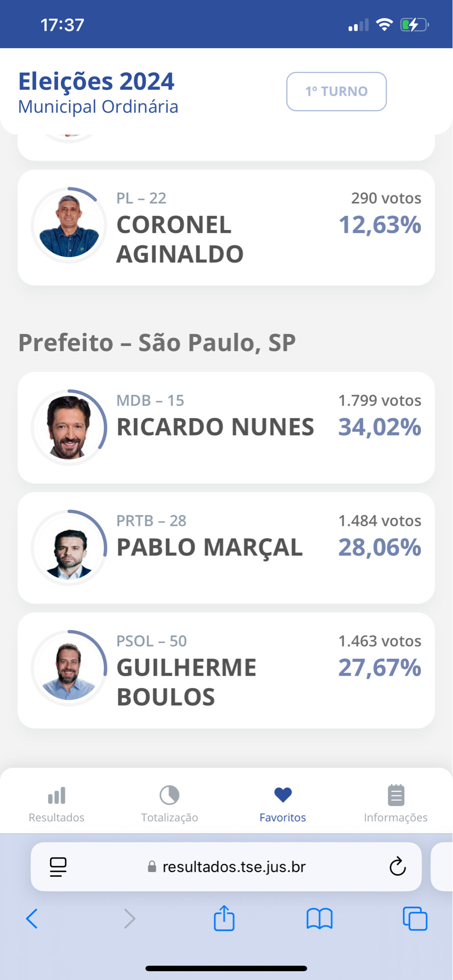This screenshot has width=453, height=980.
Task: Tap Coronel Aginaldo candidate photo
Action: (69, 225)
